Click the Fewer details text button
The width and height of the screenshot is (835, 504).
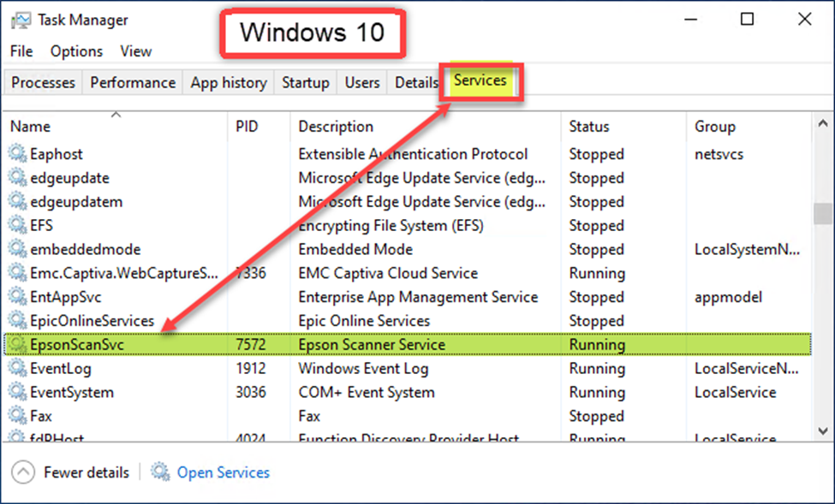(86, 472)
